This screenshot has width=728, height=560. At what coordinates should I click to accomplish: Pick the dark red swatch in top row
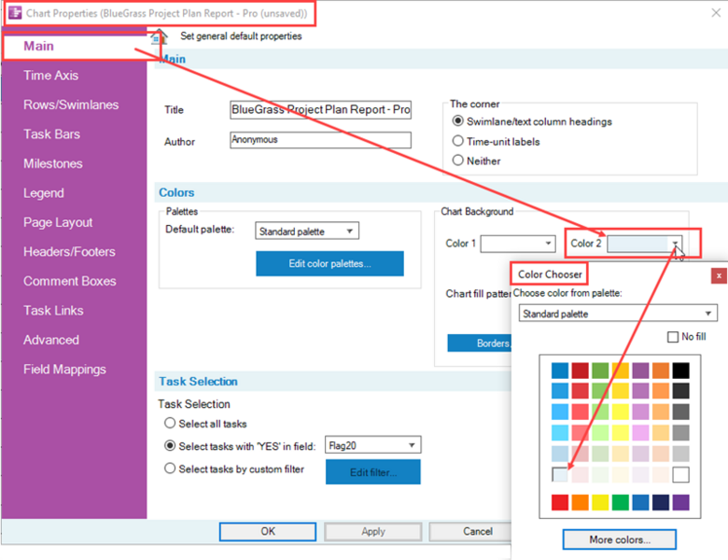pos(580,371)
